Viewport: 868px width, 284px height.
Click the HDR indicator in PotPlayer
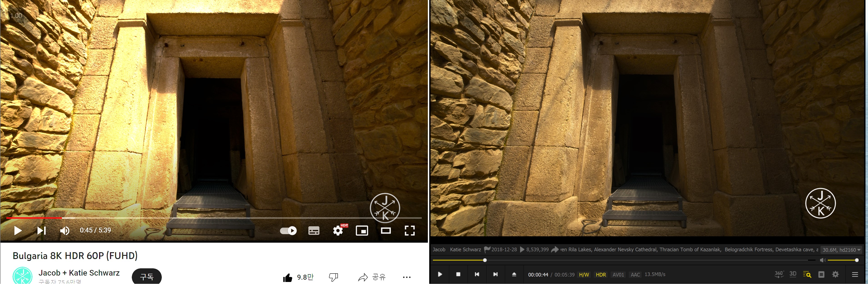[x=601, y=274]
